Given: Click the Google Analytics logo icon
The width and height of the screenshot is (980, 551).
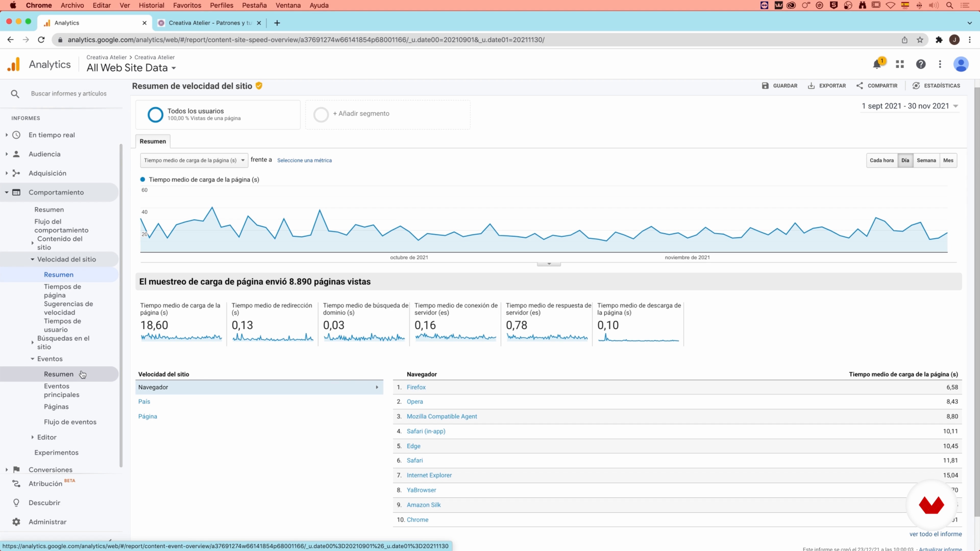Looking at the screenshot, I should click(x=14, y=64).
